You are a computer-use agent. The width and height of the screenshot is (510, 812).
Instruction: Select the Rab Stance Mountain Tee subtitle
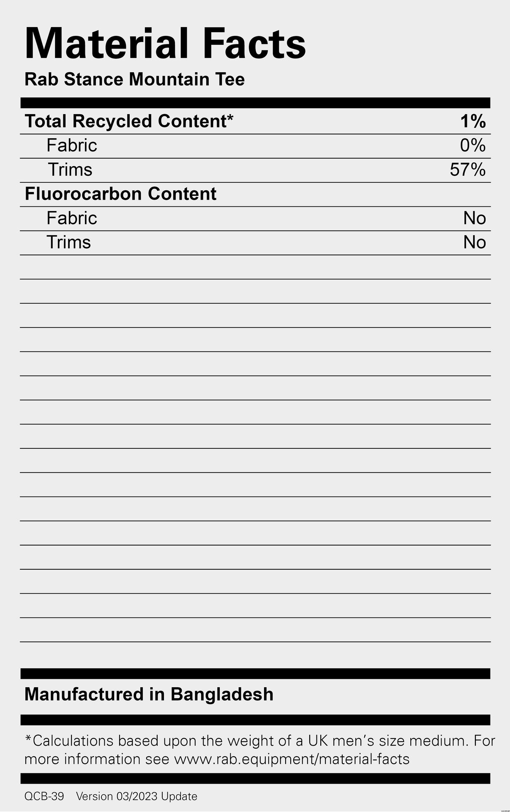coord(134,80)
